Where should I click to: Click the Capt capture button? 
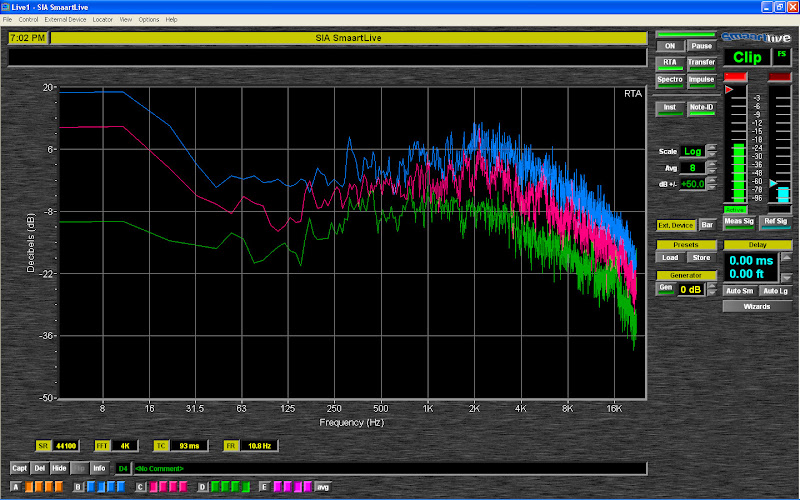click(x=19, y=468)
